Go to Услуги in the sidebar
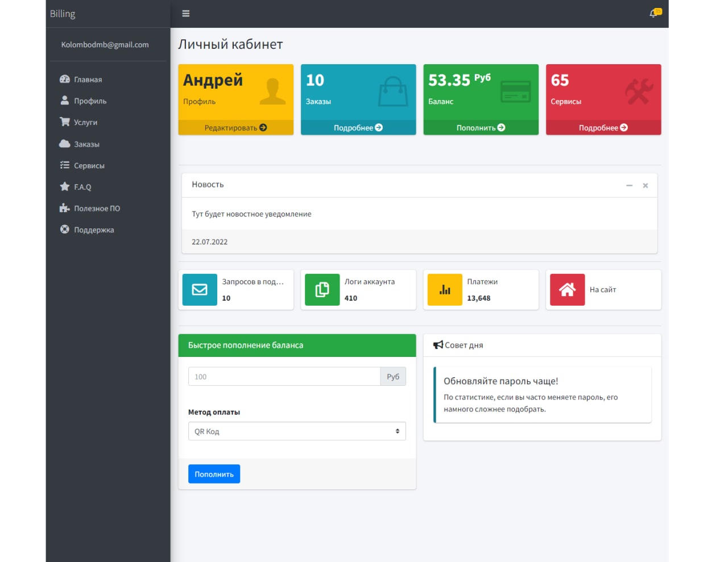728x562 pixels. coord(85,122)
